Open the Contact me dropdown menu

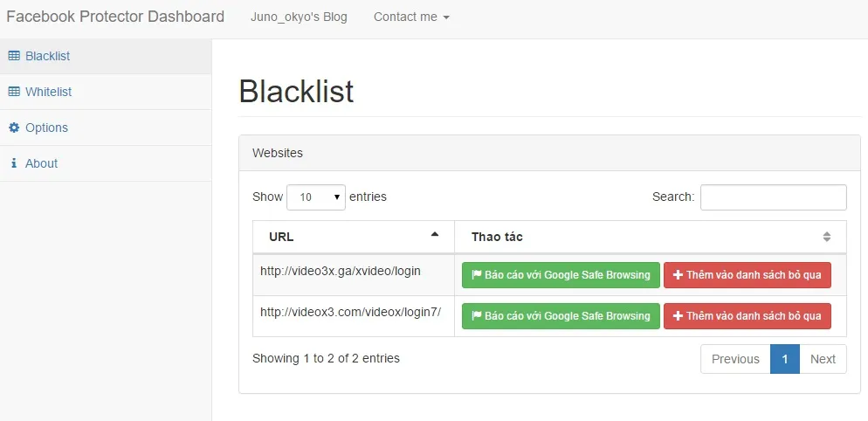411,17
